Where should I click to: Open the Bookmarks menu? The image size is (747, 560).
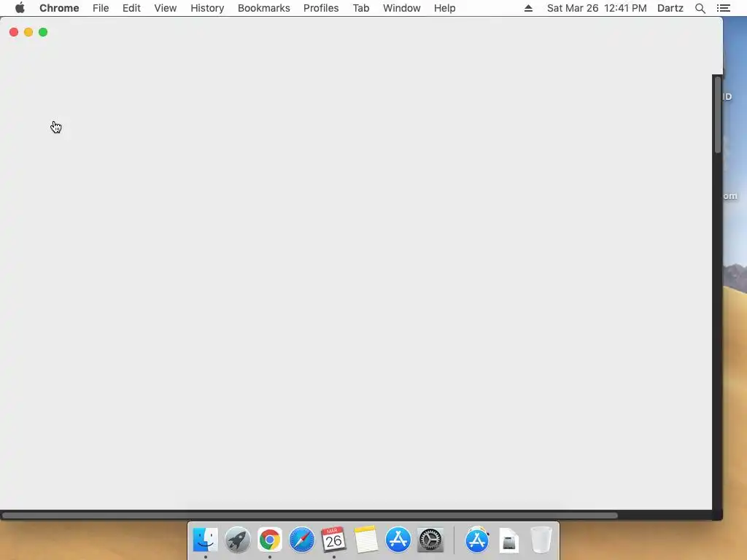(264, 8)
